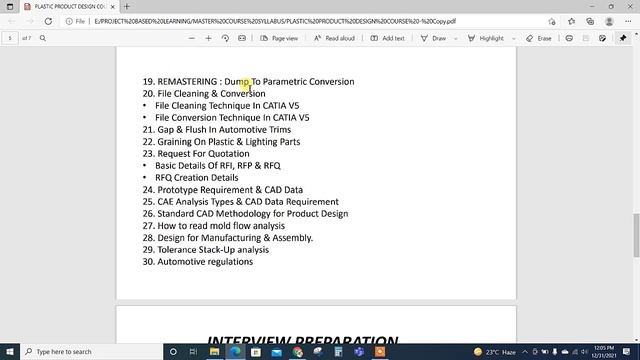Click the Fit to width icon
The height and width of the screenshot is (360, 640).
pos(242,38)
